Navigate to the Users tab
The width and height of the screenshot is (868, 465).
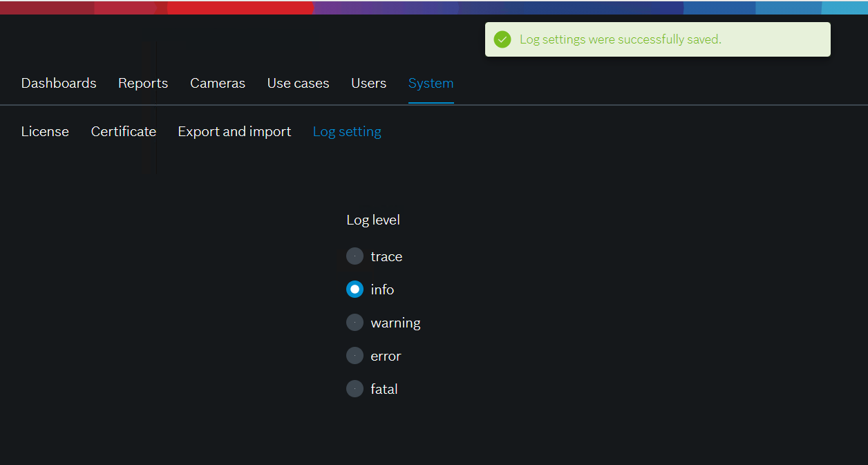pos(368,83)
